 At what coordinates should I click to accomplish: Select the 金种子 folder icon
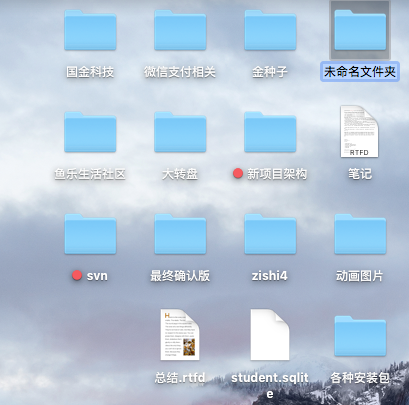click(270, 30)
